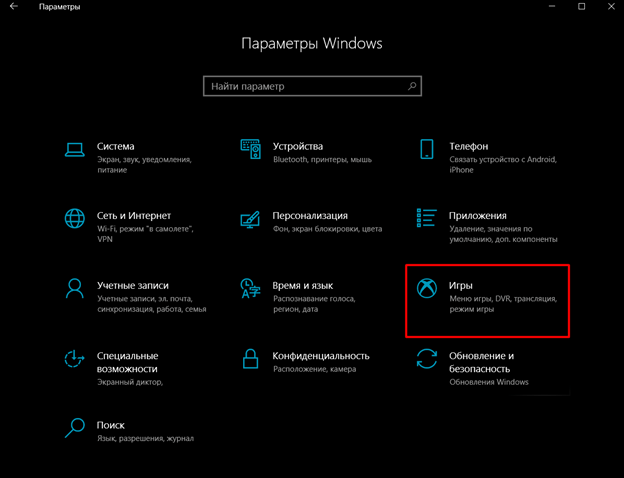Click 'Bluetooth, принтеры, мышь' description
The image size is (624, 478).
pyautogui.click(x=322, y=160)
